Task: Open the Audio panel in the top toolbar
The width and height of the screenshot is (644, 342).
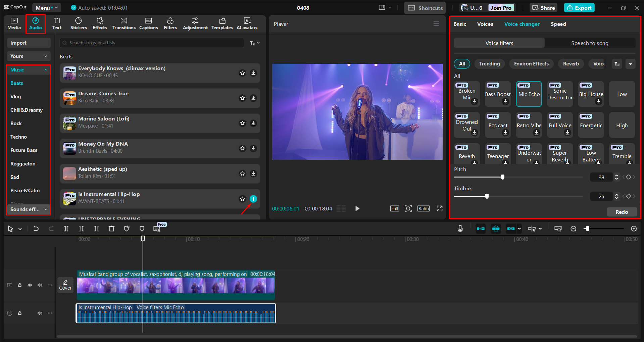Action: [x=35, y=23]
